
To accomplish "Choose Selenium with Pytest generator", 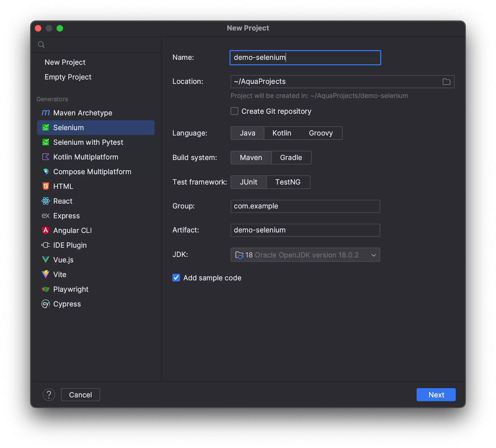I will (95, 142).
